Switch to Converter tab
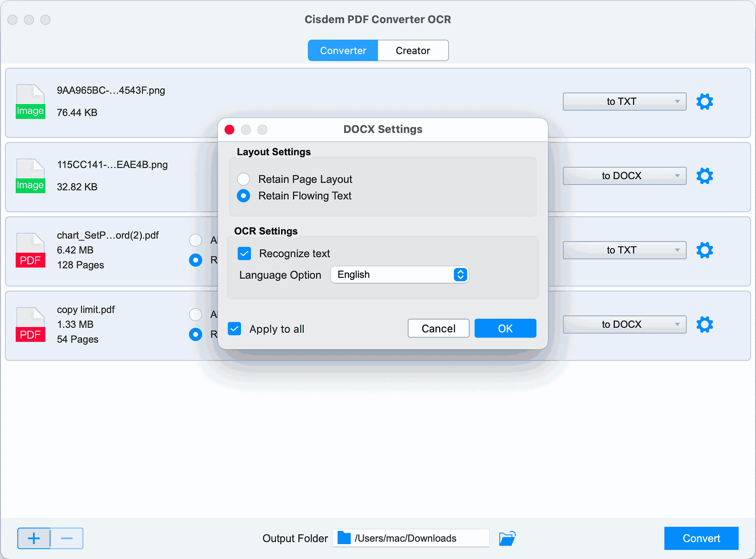 [x=343, y=50]
